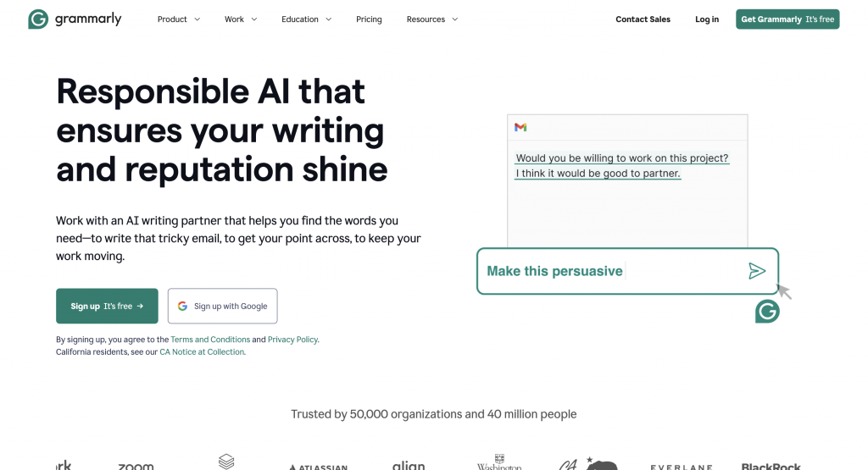Click the green Sign up It's free button
The image size is (868, 470).
point(107,306)
